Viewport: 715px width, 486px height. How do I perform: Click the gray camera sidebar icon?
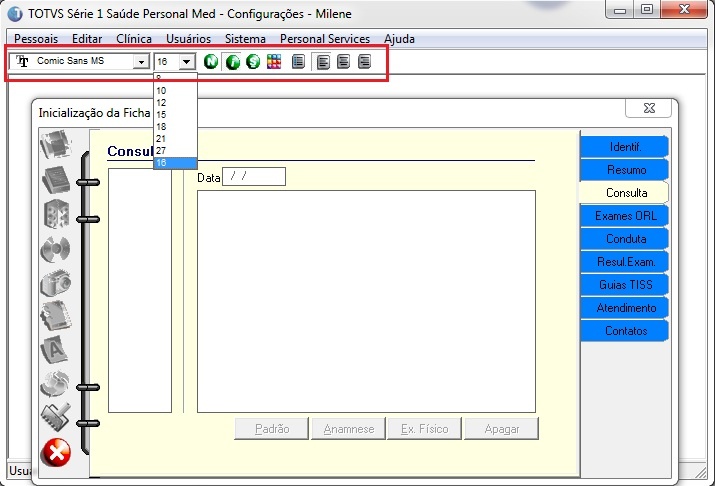point(56,283)
